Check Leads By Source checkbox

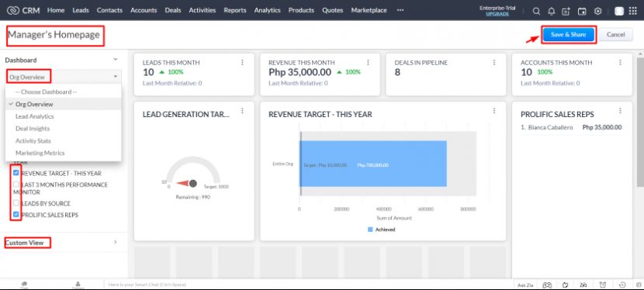(x=16, y=203)
